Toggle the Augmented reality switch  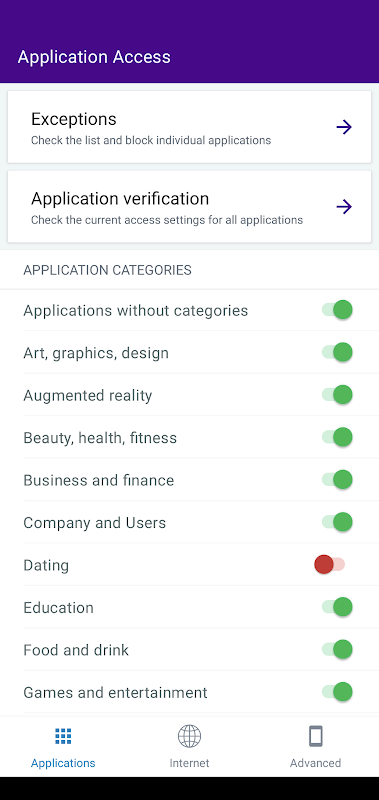pyautogui.click(x=337, y=394)
